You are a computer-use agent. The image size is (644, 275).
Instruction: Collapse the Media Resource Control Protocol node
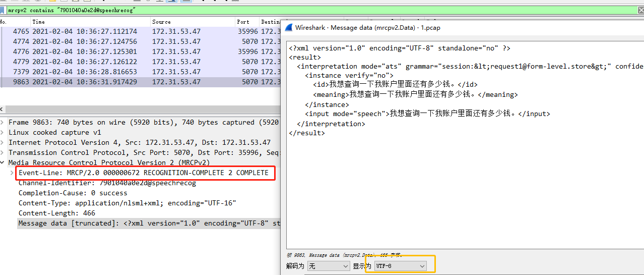(x=4, y=163)
